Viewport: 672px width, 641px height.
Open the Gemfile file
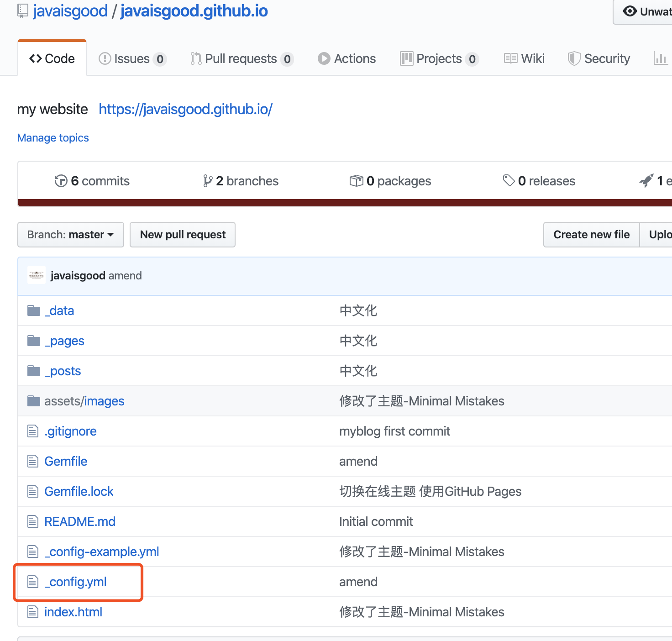(x=66, y=462)
